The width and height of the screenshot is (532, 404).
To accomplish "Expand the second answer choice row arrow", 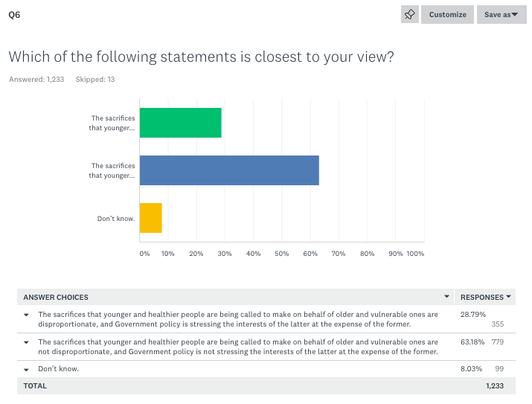I will 26,342.
